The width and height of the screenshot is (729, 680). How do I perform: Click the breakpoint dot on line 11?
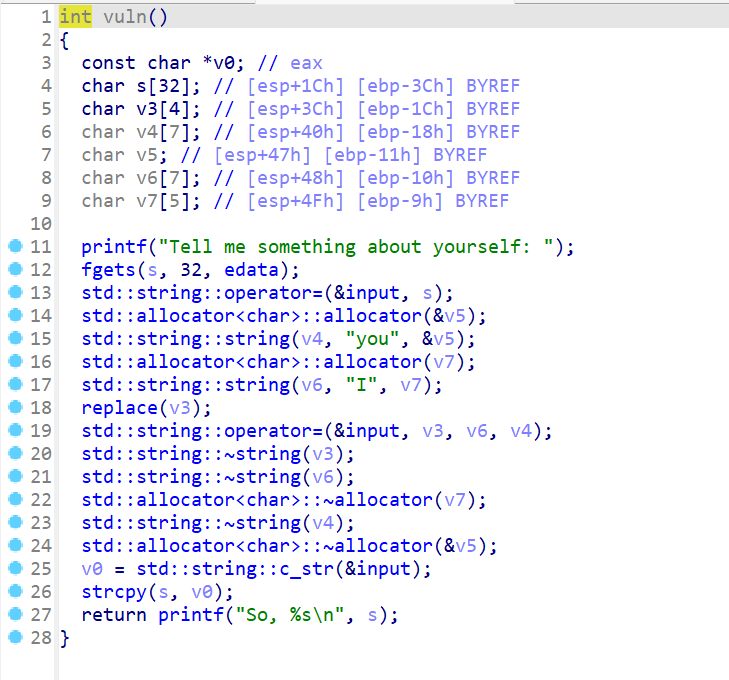pyautogui.click(x=13, y=247)
